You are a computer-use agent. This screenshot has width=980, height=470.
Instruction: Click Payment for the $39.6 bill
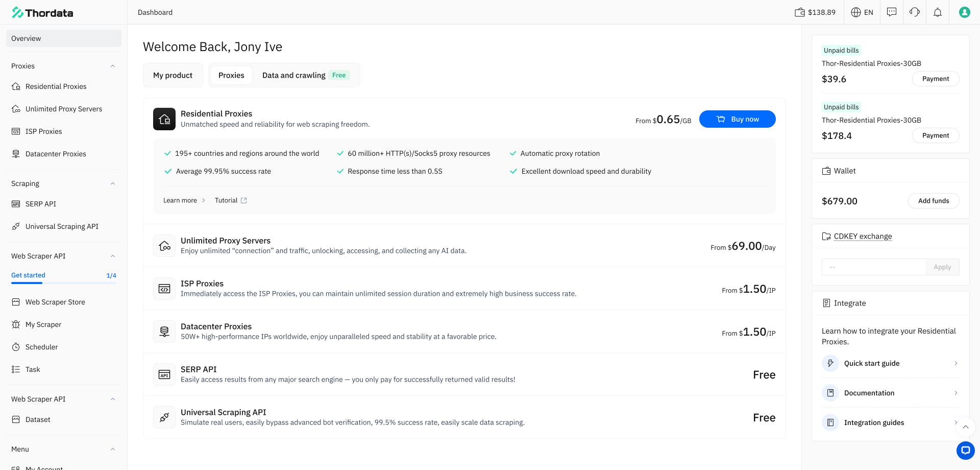[936, 79]
